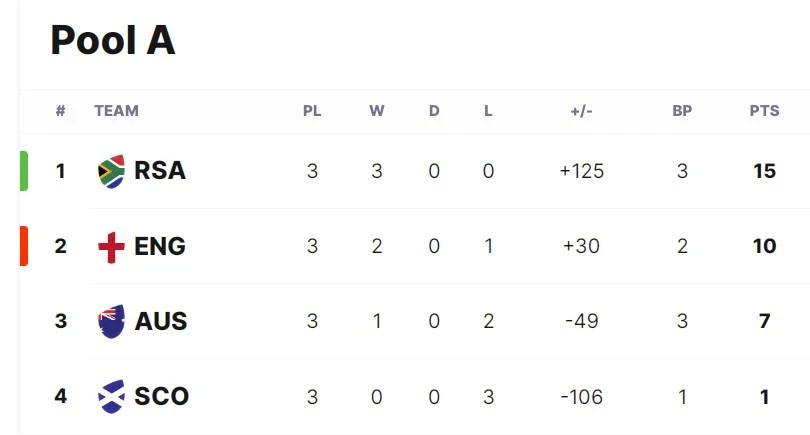
Task: Select the green qualification marker beside RSA
Action: pyautogui.click(x=24, y=171)
